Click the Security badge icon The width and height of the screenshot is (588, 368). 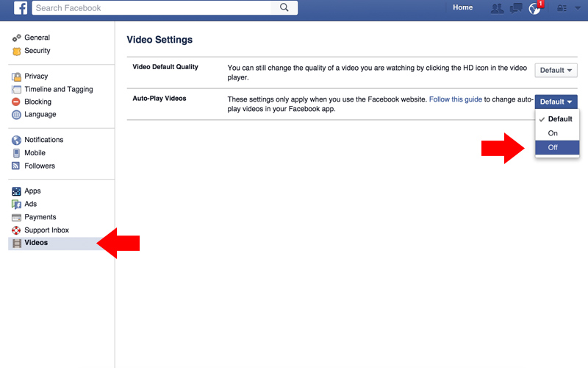click(x=16, y=51)
